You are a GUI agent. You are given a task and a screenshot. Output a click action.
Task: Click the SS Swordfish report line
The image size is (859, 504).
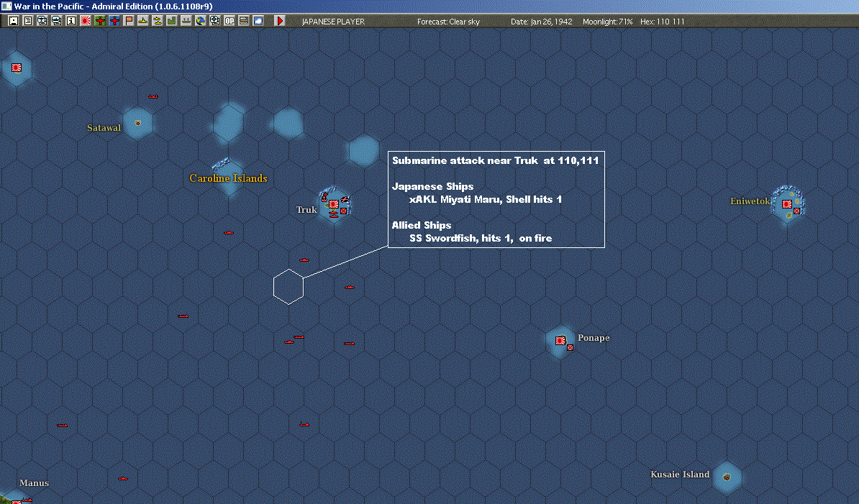click(x=481, y=238)
